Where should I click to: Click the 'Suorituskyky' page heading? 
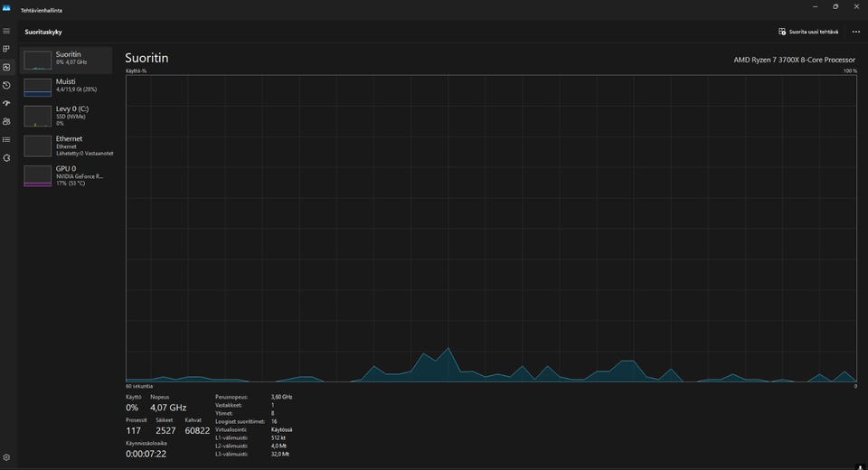(x=43, y=33)
